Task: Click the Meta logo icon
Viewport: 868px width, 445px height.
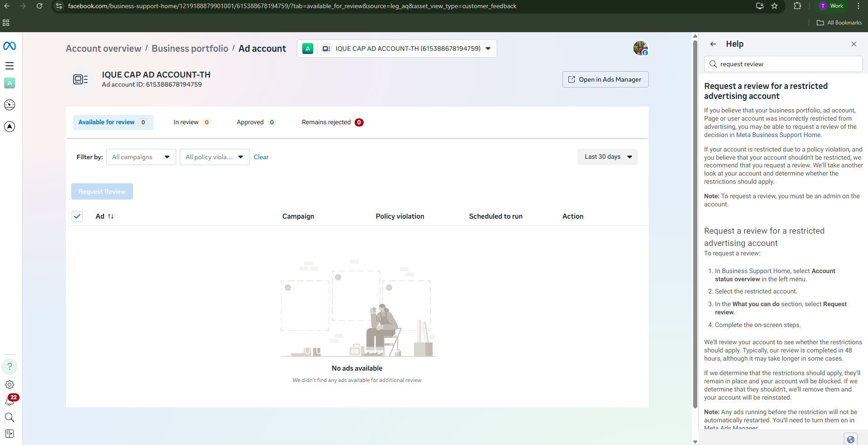Action: (10, 46)
